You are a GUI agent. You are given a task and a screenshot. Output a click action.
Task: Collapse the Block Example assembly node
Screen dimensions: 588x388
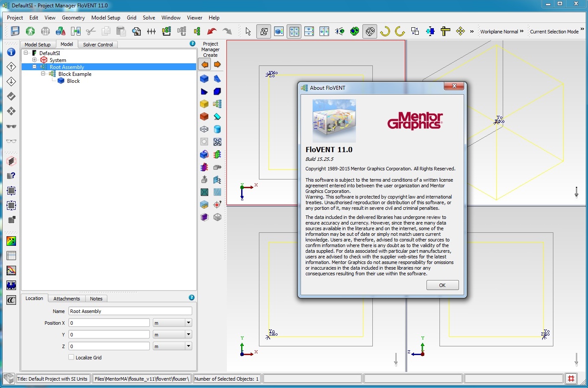pos(43,74)
